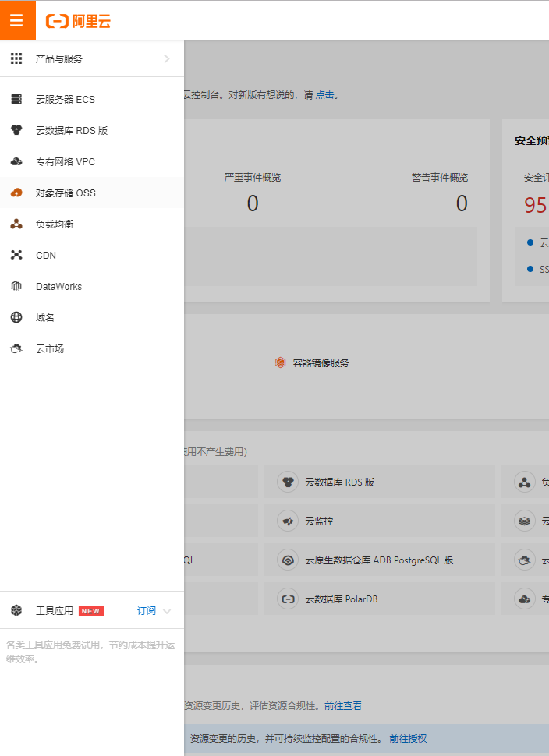Open DataWorks sidebar entry
The width and height of the screenshot is (549, 756).
pyautogui.click(x=92, y=286)
